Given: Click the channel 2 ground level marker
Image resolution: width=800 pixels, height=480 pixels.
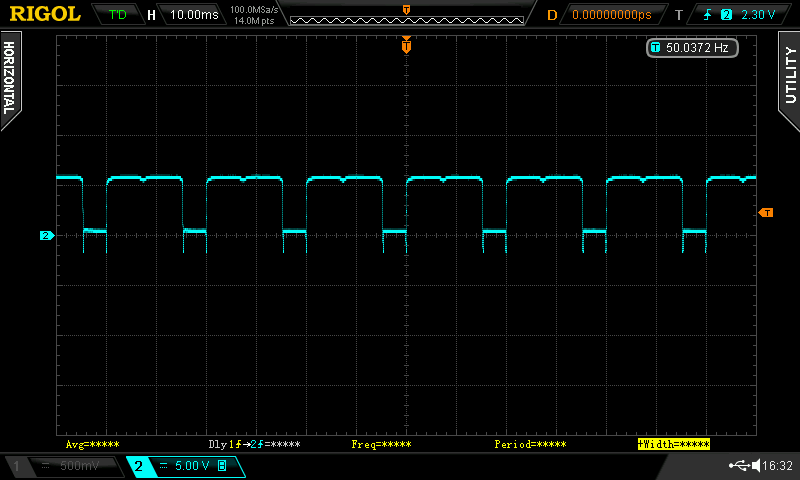Looking at the screenshot, I should pos(45,236).
